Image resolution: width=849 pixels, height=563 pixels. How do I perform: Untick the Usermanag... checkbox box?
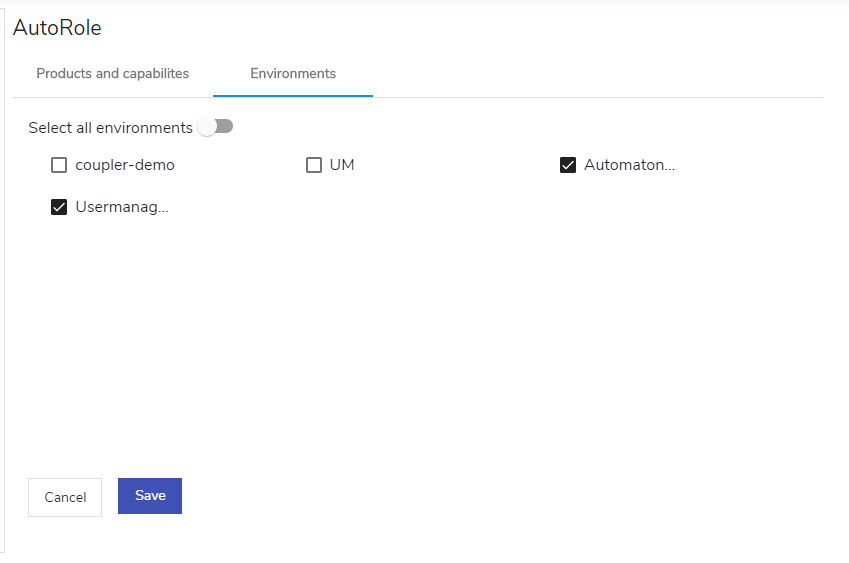[59, 207]
